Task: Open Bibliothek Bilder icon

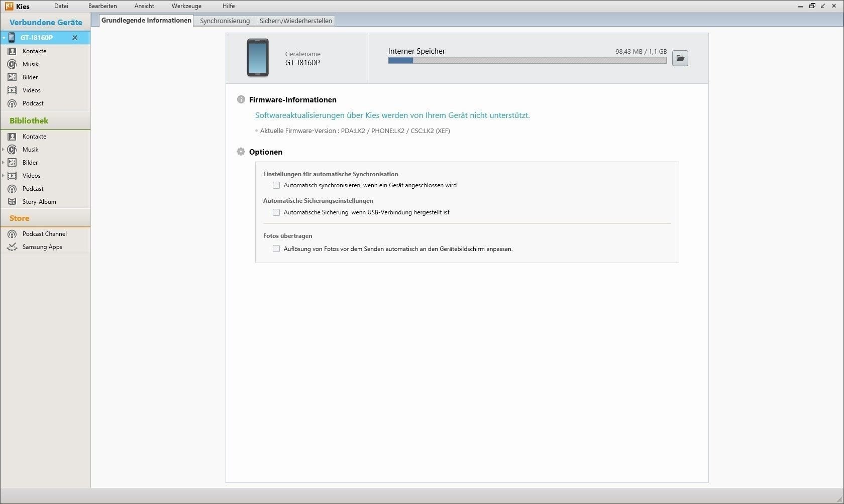Action: point(12,163)
